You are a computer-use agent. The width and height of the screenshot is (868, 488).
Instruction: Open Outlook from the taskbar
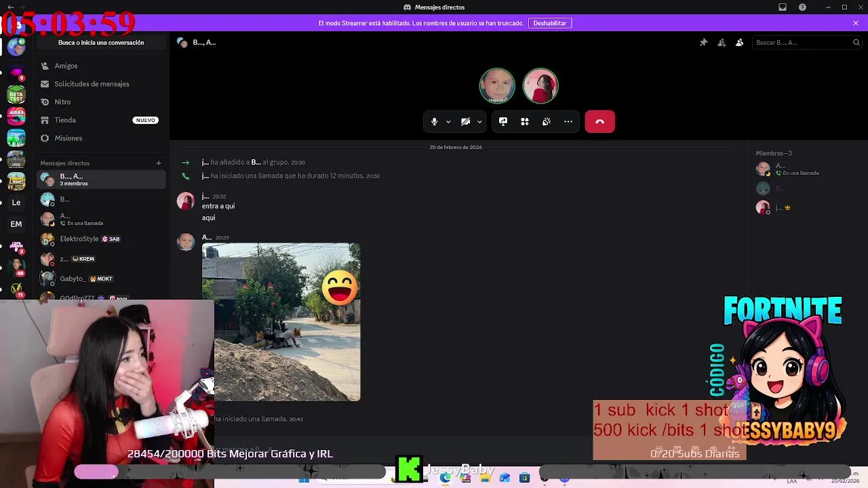click(x=505, y=478)
